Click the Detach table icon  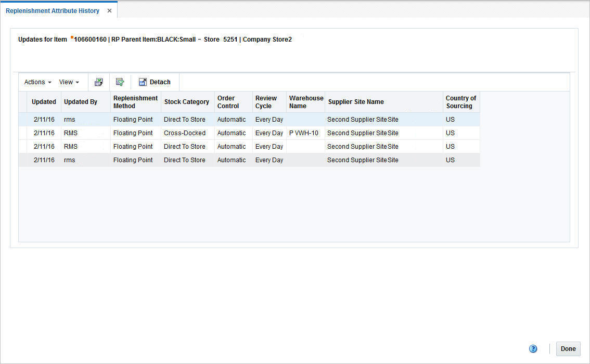tap(142, 82)
